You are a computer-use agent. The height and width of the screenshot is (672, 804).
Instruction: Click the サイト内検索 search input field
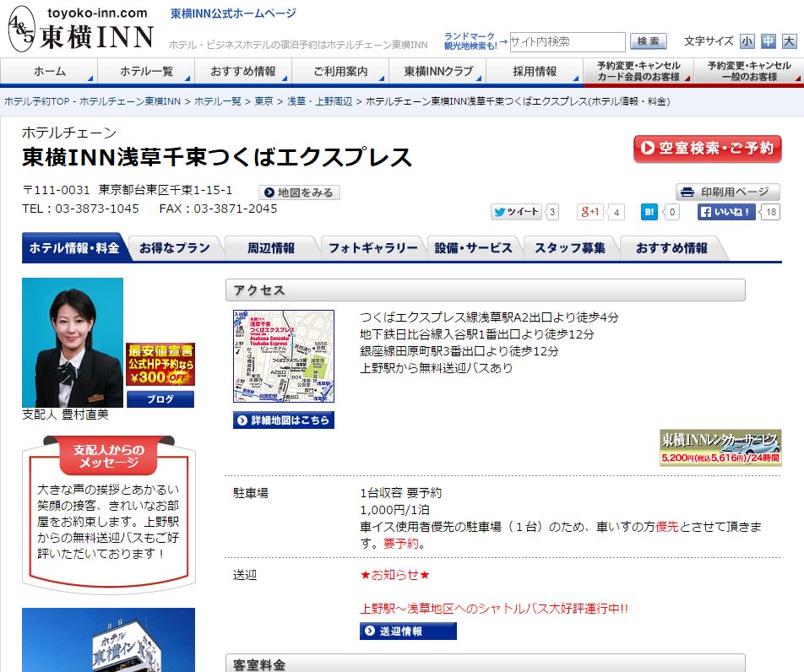click(x=568, y=41)
